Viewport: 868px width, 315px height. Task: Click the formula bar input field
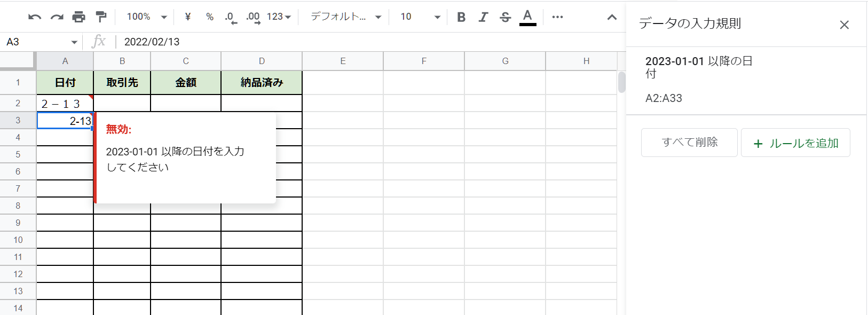(x=368, y=42)
